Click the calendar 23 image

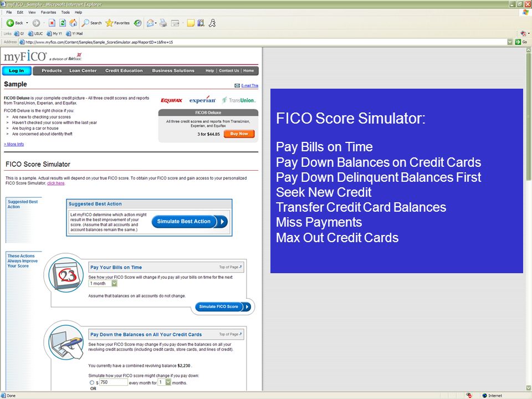click(66, 275)
